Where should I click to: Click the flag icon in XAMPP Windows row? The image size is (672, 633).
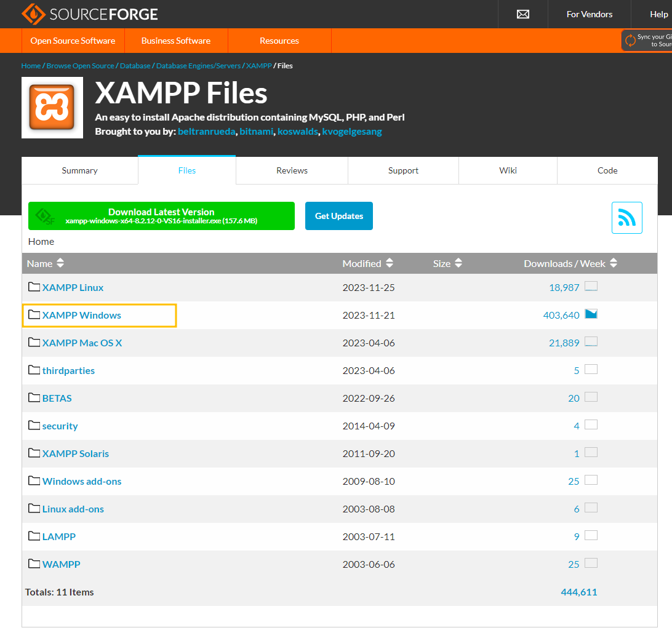(591, 313)
